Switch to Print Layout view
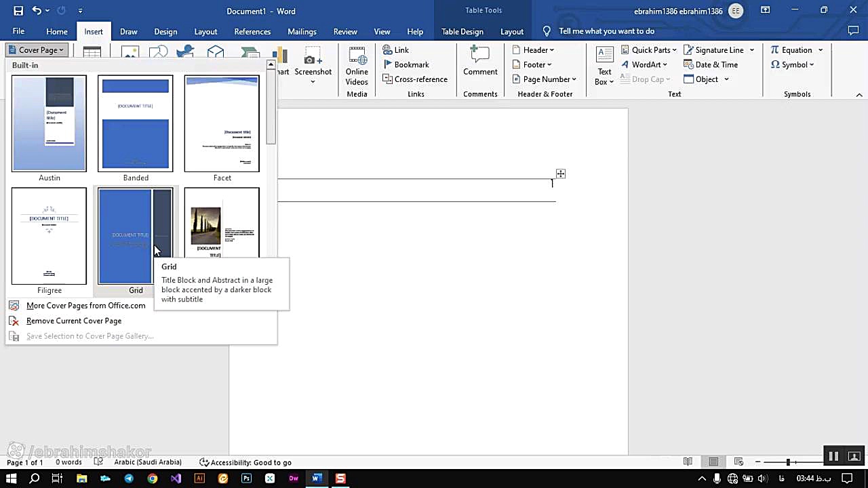Screen dimensions: 868x488 [713, 462]
